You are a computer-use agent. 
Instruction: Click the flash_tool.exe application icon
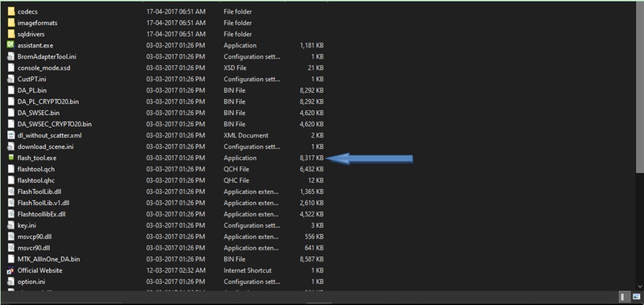[11, 158]
